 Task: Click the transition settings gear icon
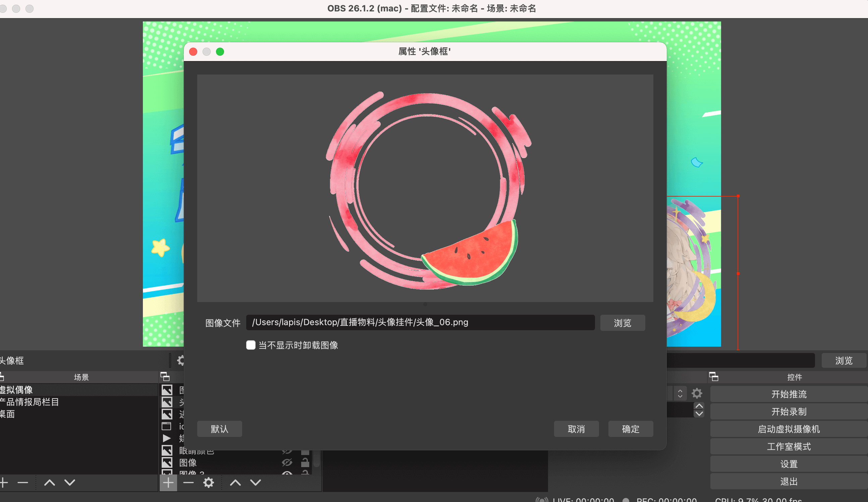click(x=697, y=394)
